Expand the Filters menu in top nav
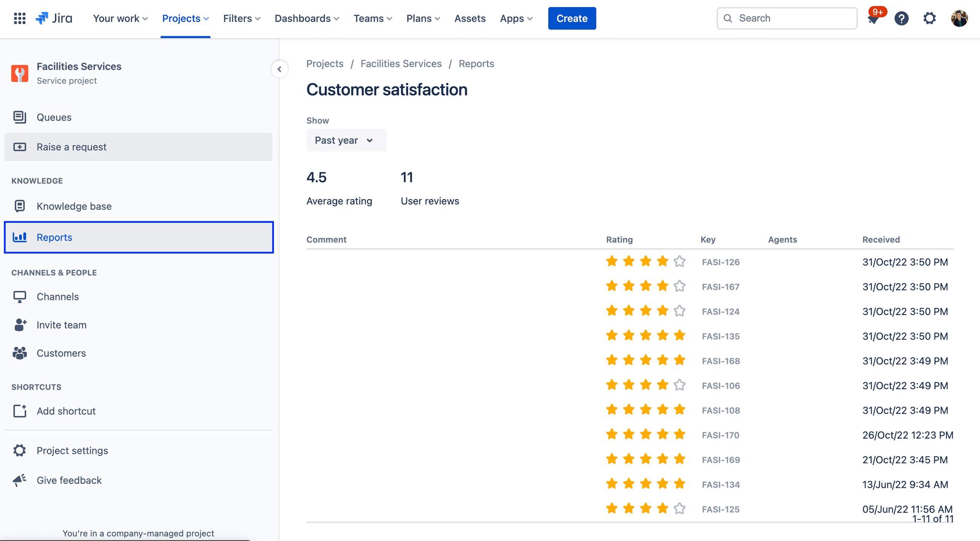980x541 pixels. click(x=242, y=18)
